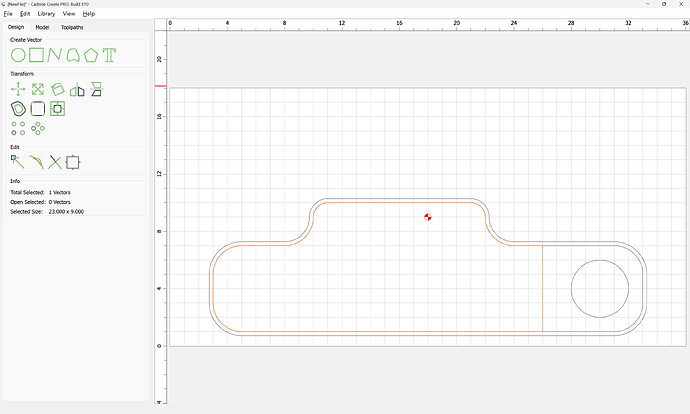Image resolution: width=690 pixels, height=414 pixels.
Task: Switch to the Model tab
Action: [x=42, y=27]
